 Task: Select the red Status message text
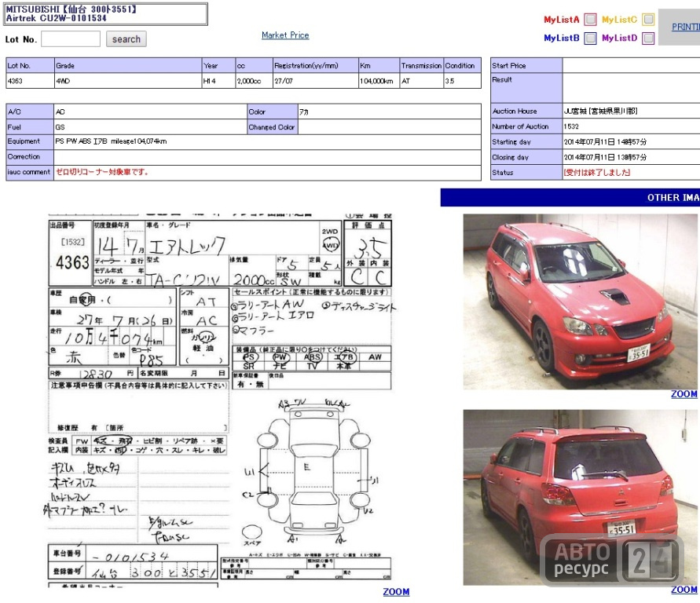tap(597, 173)
